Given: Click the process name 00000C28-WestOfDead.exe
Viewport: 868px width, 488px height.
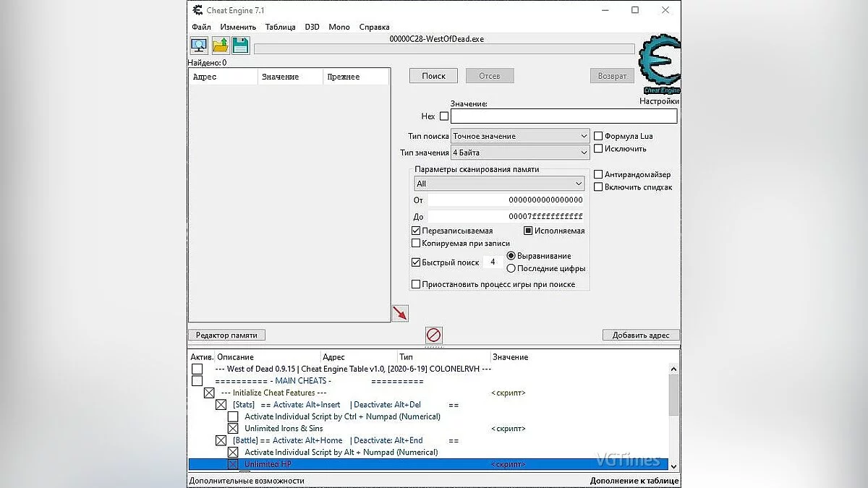Looking at the screenshot, I should click(436, 39).
